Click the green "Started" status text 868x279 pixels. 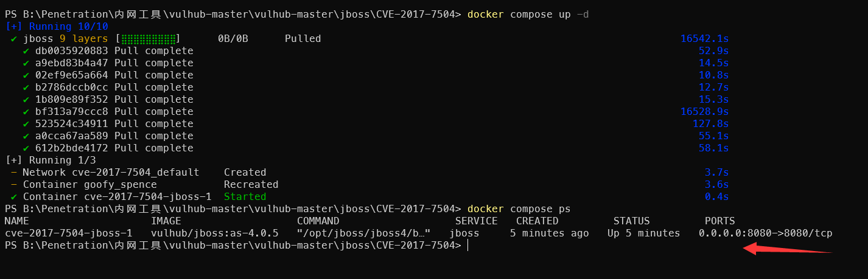[245, 197]
